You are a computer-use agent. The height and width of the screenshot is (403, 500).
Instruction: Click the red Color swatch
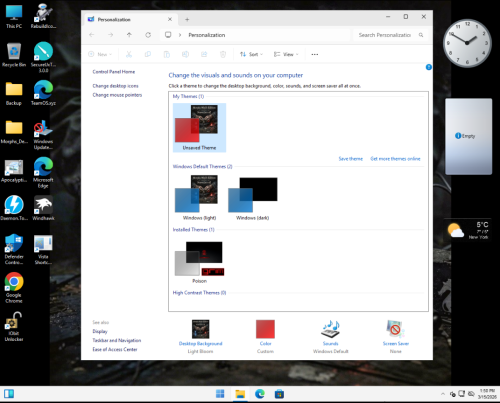(265, 329)
